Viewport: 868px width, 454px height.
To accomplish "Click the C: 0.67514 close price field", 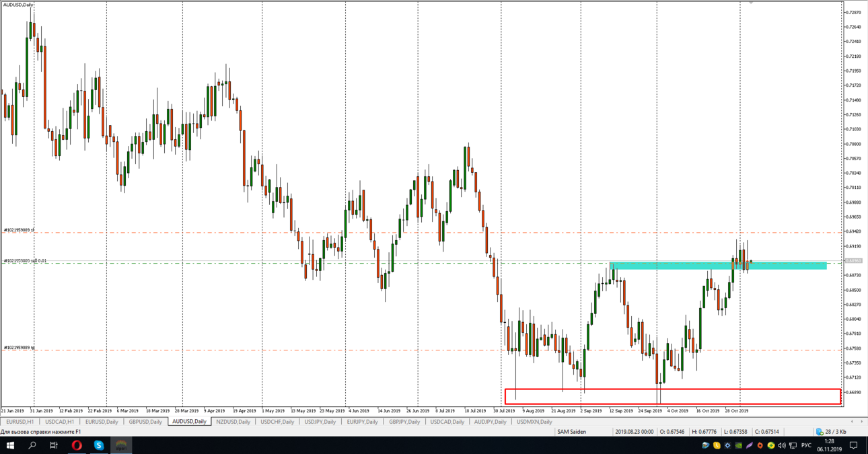I will pyautogui.click(x=767, y=432).
